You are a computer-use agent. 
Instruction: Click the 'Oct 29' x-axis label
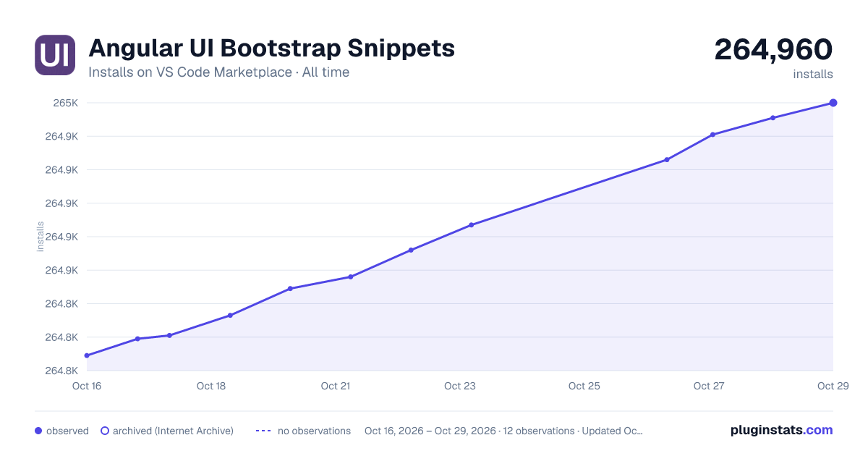pyautogui.click(x=832, y=386)
